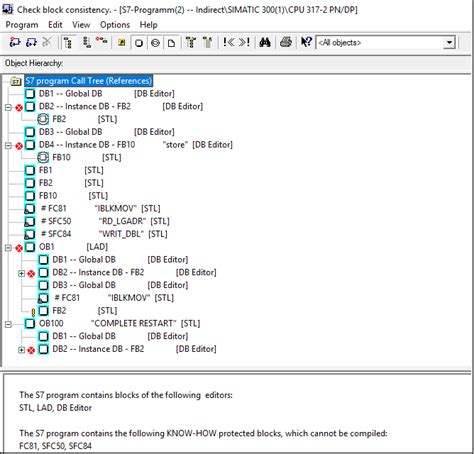Screen dimensions: 474x454
Task: Click the yellow toolbar icon
Action: click(122, 43)
